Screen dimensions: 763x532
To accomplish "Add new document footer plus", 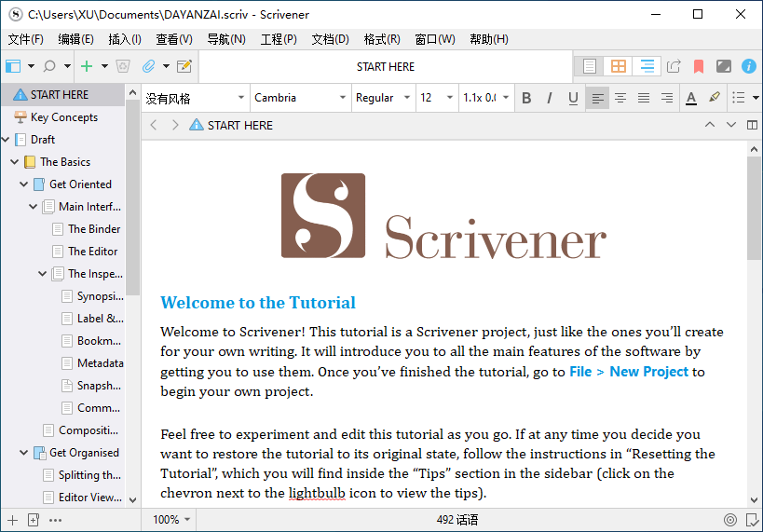I will click(13, 520).
